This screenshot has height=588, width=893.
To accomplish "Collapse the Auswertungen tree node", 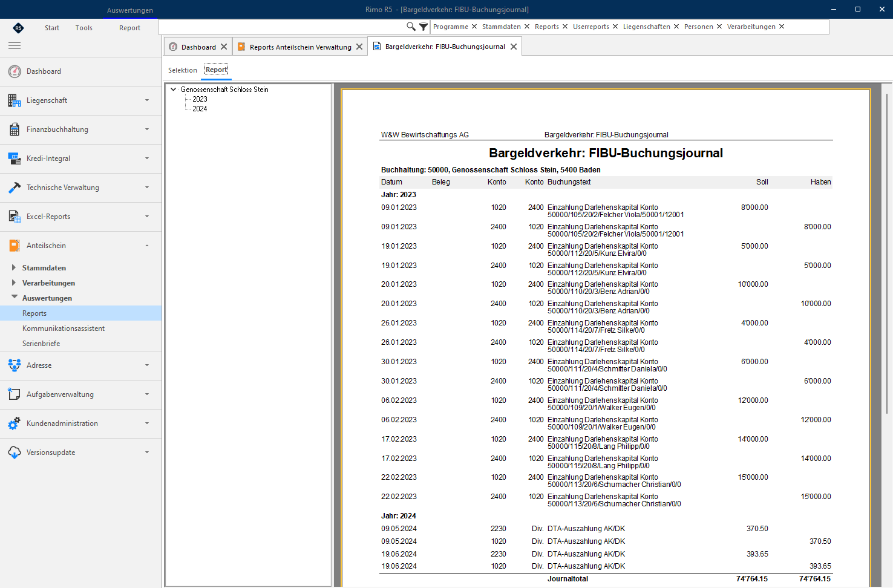I will (15, 297).
